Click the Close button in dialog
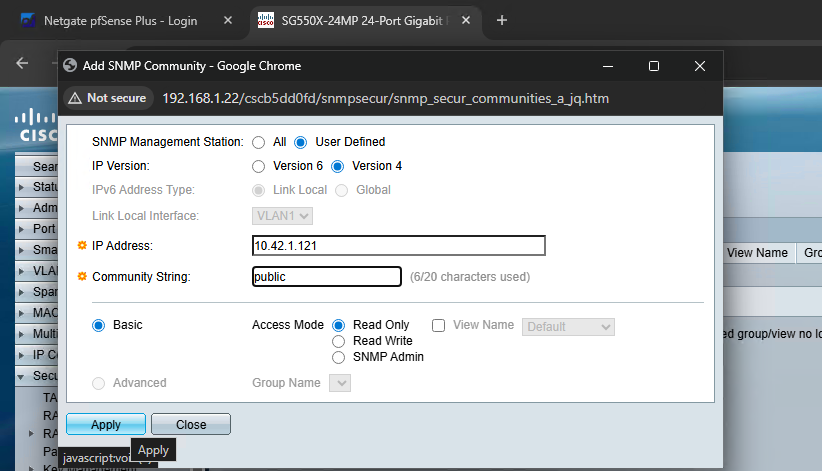 tap(191, 424)
